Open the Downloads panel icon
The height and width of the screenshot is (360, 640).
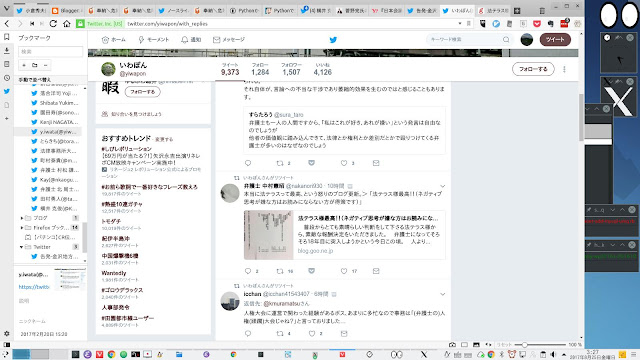tap(7, 51)
